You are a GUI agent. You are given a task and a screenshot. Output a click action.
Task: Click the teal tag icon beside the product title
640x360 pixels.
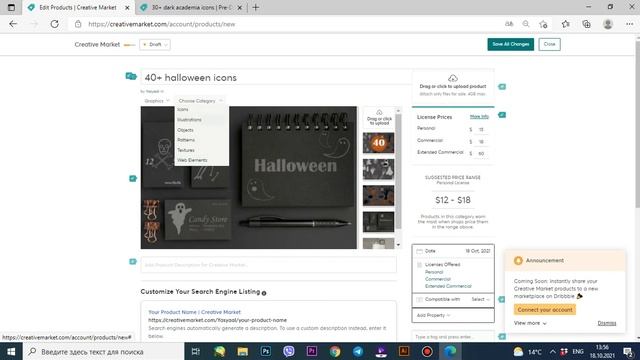tap(131, 76)
